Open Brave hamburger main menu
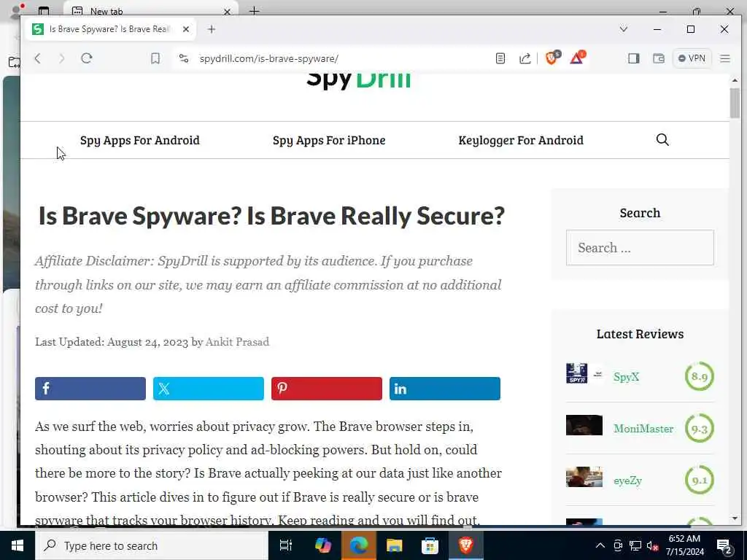Screen dimensions: 747x560 (x=725, y=58)
